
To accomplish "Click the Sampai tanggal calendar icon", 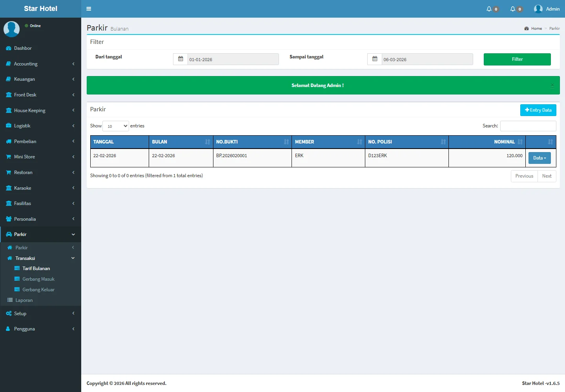I will point(375,59).
